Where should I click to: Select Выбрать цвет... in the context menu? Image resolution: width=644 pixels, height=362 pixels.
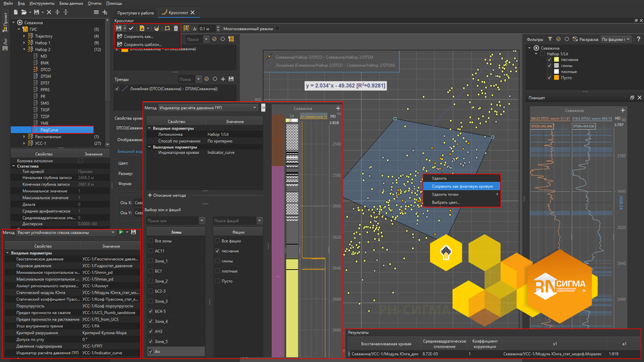[x=445, y=202]
